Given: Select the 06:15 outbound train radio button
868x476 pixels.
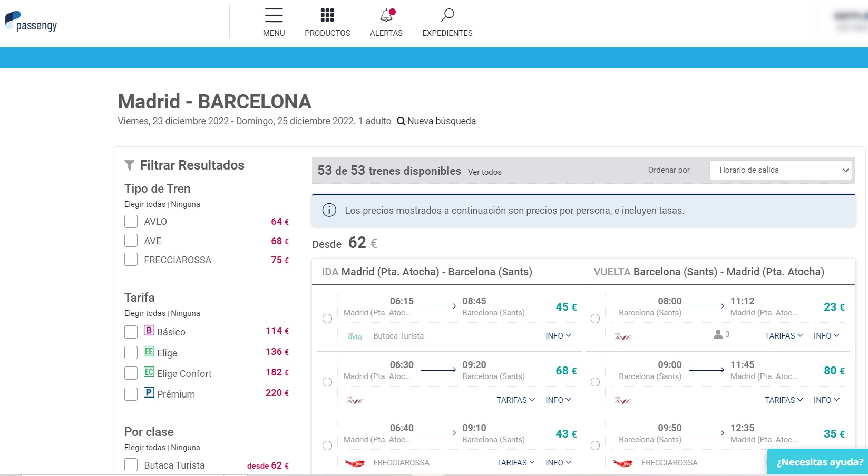Looking at the screenshot, I should pyautogui.click(x=327, y=319).
